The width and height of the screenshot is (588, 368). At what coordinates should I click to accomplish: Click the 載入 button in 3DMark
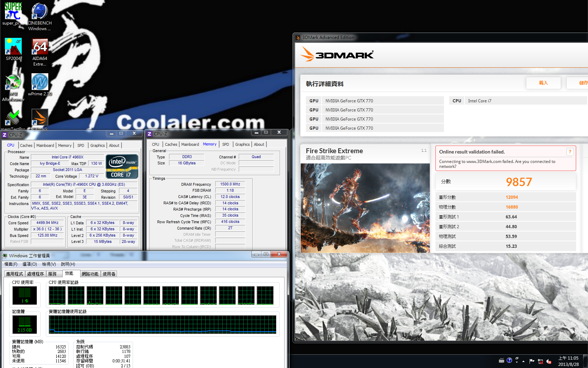(x=543, y=83)
